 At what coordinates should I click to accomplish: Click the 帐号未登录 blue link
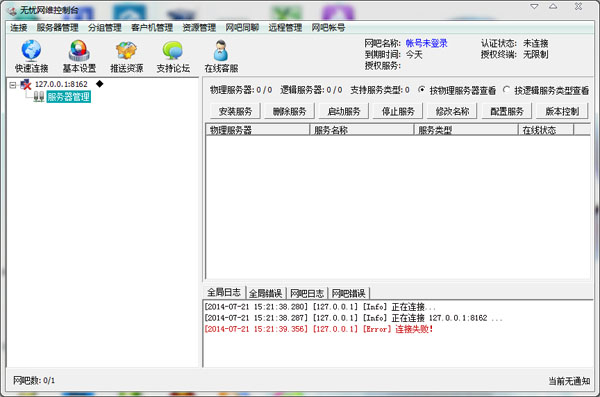click(x=426, y=43)
